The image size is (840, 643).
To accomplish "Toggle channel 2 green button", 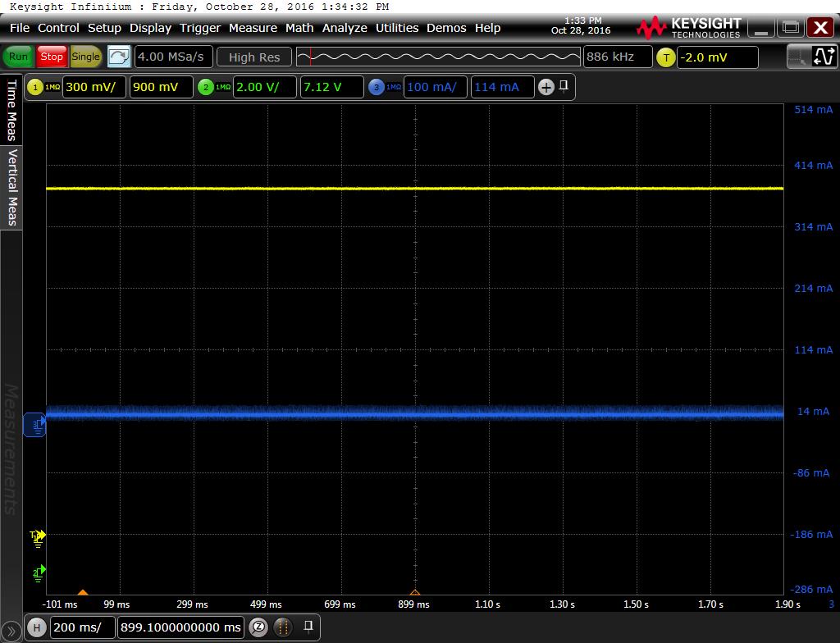I will pyautogui.click(x=206, y=87).
